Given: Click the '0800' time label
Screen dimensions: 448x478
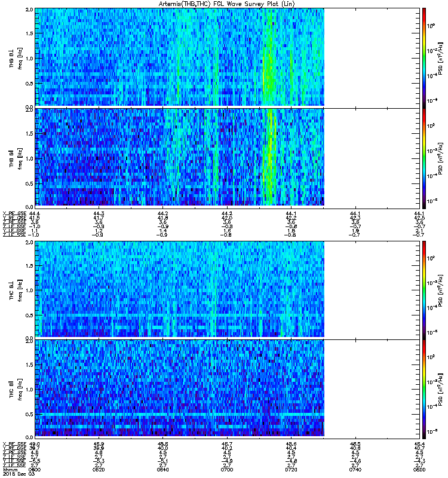Looking at the screenshot, I should tap(419, 470).
